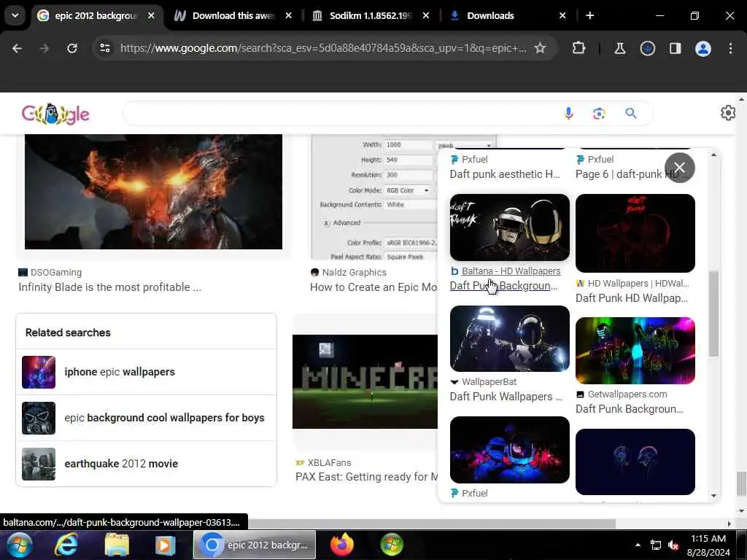View site information icon in address bar
The width and height of the screenshot is (747, 560).
click(x=105, y=48)
